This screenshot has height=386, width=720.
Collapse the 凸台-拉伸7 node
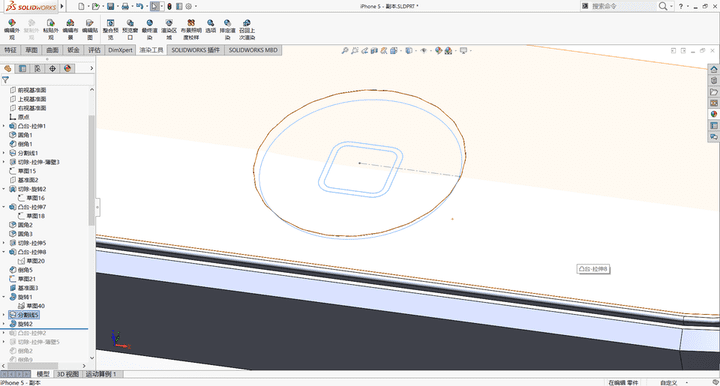(x=4, y=207)
